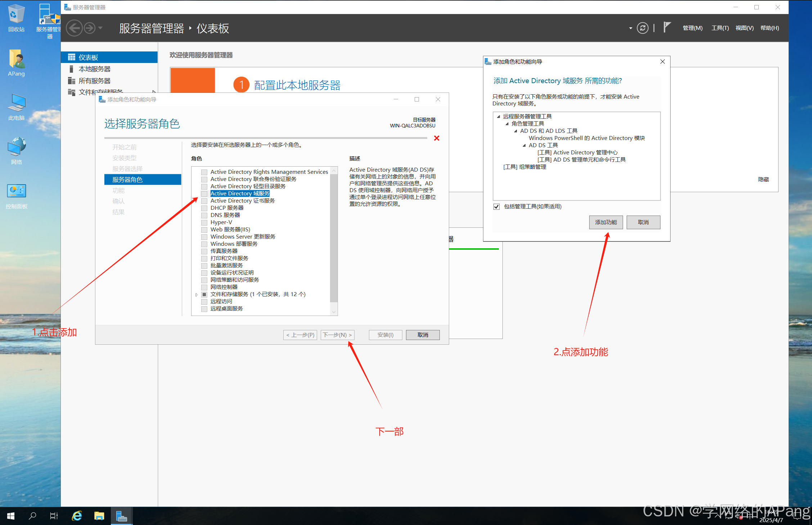This screenshot has height=525, width=812.
Task: Expand 文件和存储服务 role tree node
Action: point(197,294)
